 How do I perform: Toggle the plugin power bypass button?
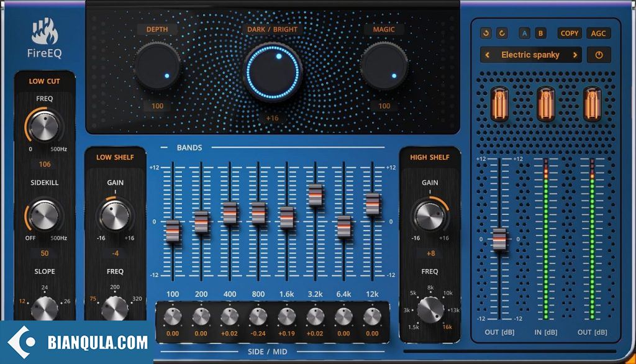[x=599, y=55]
